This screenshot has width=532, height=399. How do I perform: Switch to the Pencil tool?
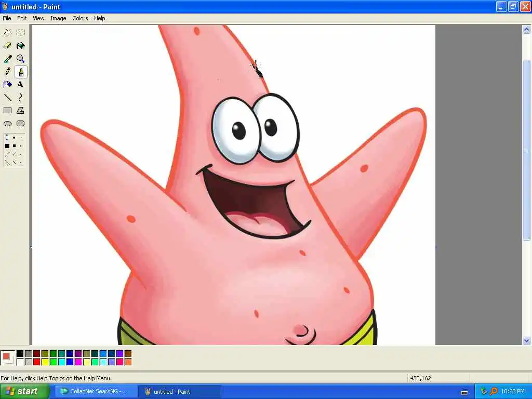(7, 72)
